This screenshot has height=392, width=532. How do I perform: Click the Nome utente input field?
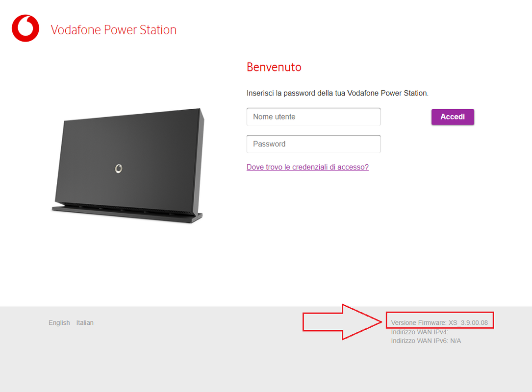click(x=313, y=117)
